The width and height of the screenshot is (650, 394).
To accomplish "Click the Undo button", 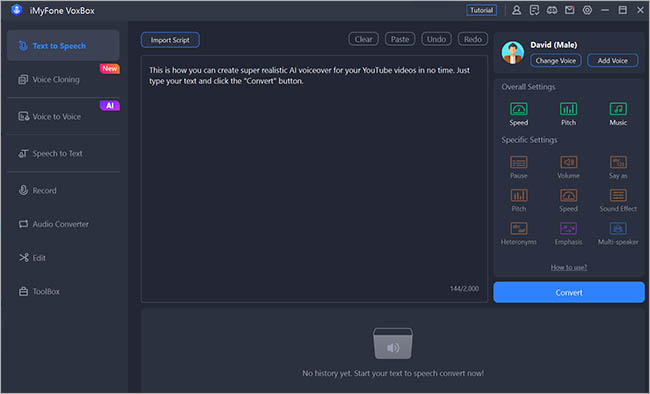I will tap(436, 39).
